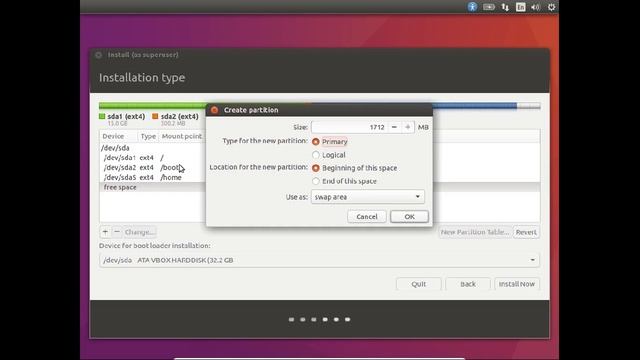Open boot loader device dropdown
This screenshot has height=360, width=640.
click(x=319, y=260)
